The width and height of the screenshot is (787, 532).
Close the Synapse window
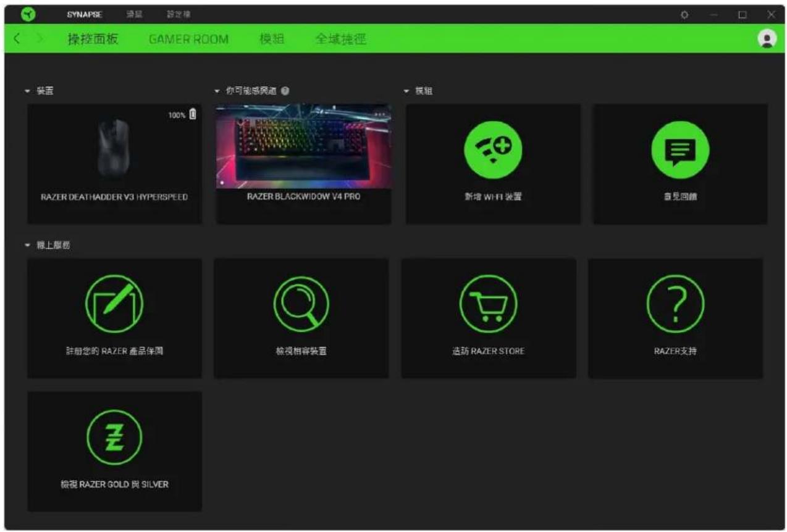click(771, 14)
